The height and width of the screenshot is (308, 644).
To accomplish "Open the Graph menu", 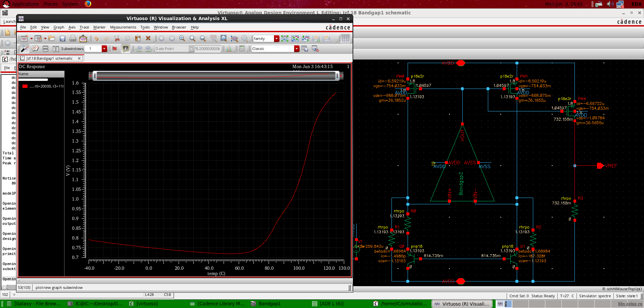I will point(59,27).
